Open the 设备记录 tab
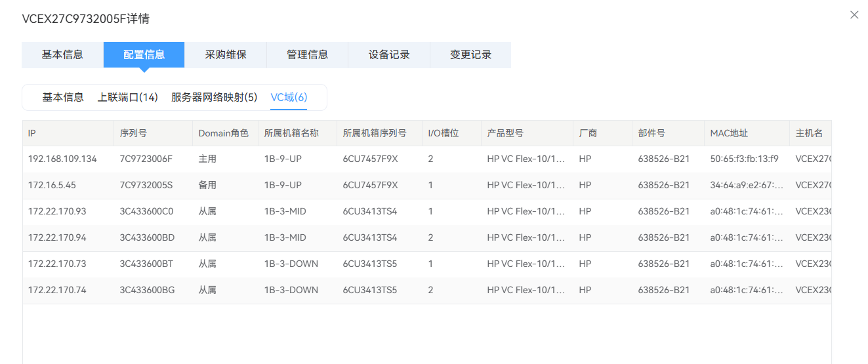Viewport: 868px width, 364px height. point(389,54)
